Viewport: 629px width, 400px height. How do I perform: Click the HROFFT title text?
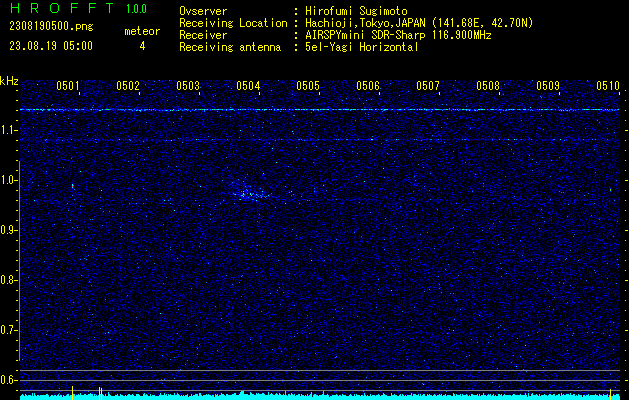click(58, 9)
